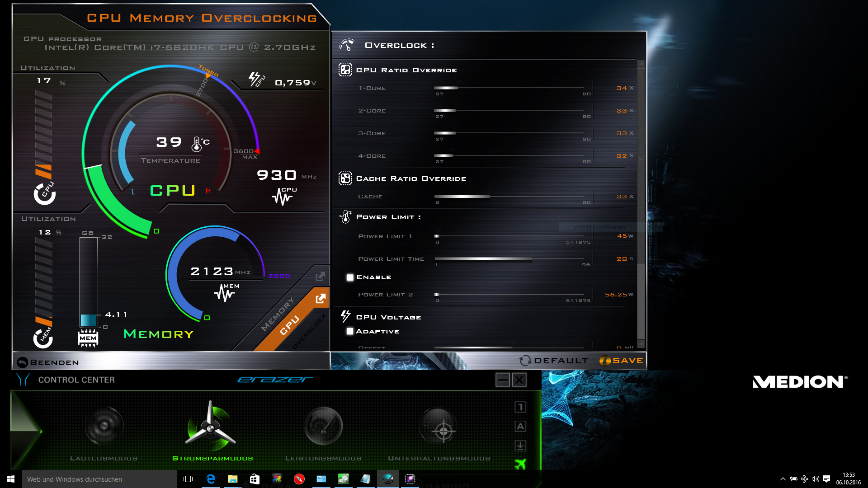Open the CPU pop-out arrow on orange tab
This screenshot has width=868, height=488.
(321, 299)
